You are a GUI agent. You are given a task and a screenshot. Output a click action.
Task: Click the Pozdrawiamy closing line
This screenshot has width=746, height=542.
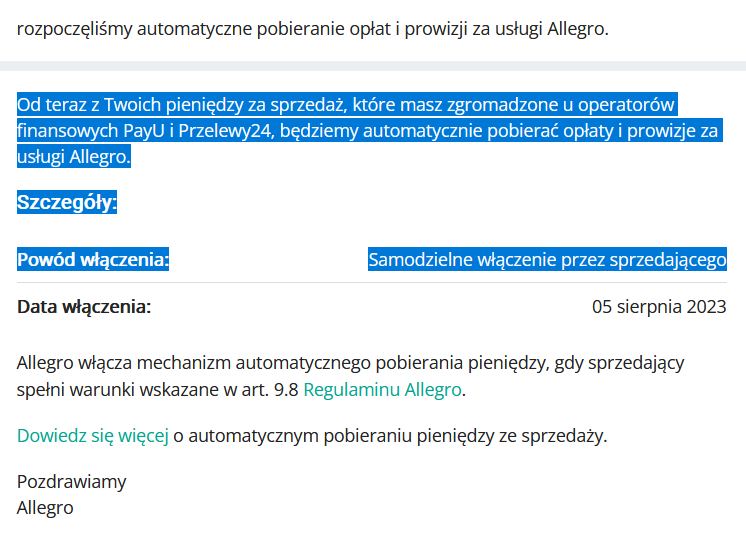pyautogui.click(x=72, y=482)
